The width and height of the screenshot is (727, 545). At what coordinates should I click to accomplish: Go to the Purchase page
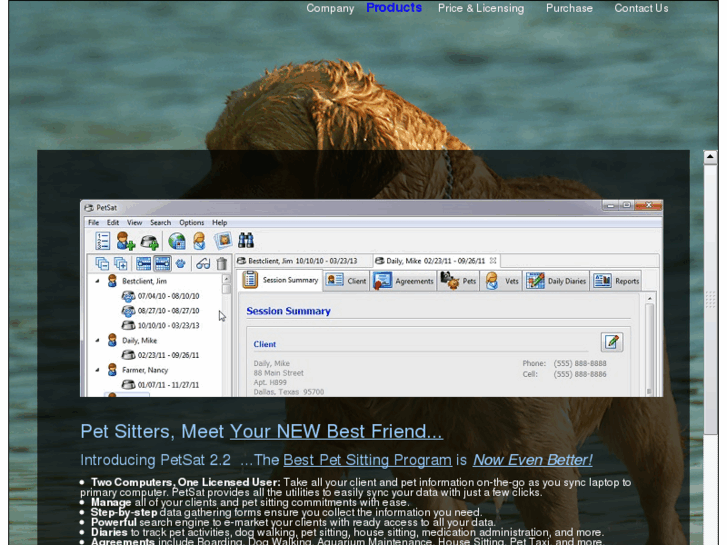tap(569, 8)
